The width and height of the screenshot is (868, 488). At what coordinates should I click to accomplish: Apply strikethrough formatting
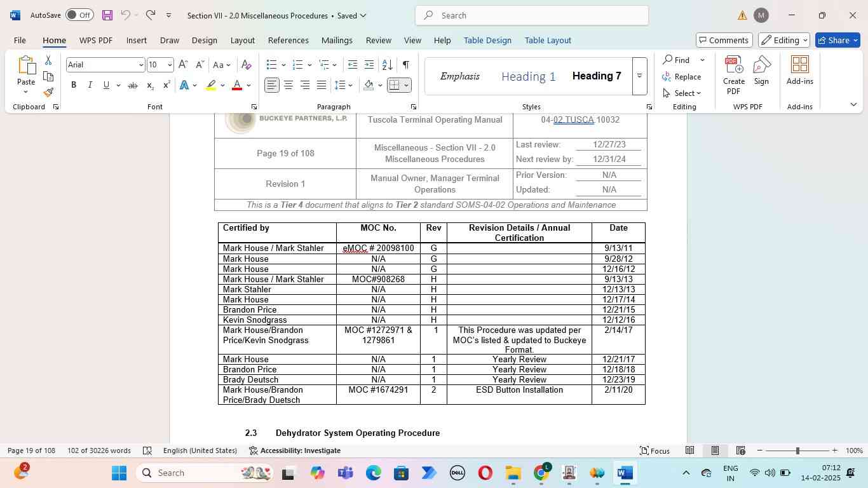point(132,85)
